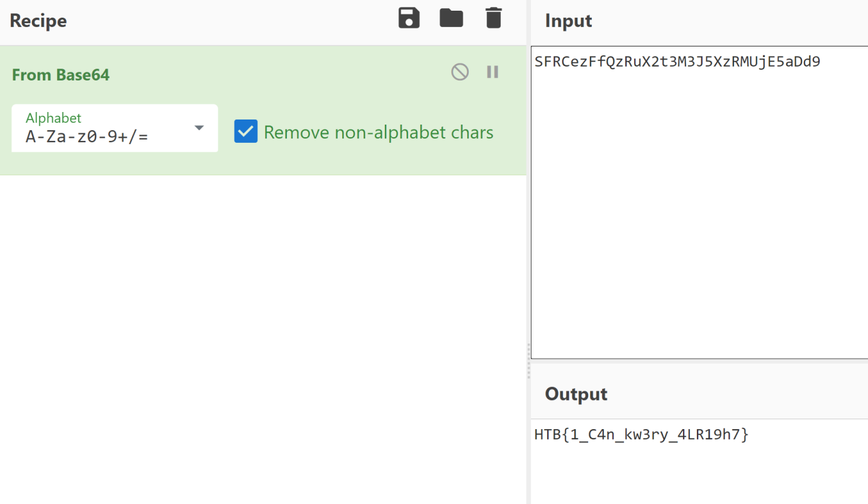Expand the Alphabet dropdown arrow
868x504 pixels.
pos(199,128)
